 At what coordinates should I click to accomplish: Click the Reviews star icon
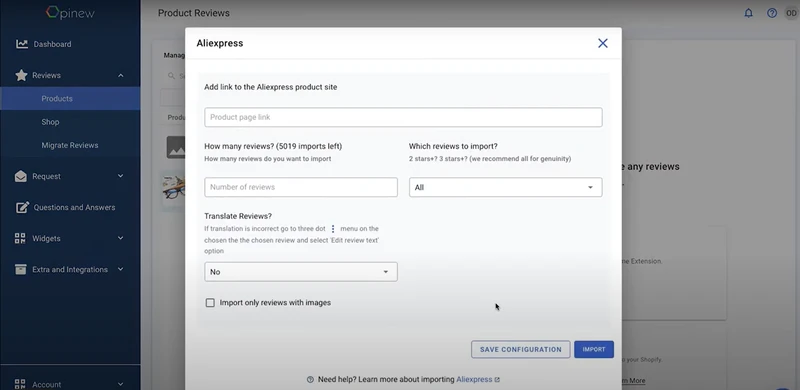click(x=21, y=76)
